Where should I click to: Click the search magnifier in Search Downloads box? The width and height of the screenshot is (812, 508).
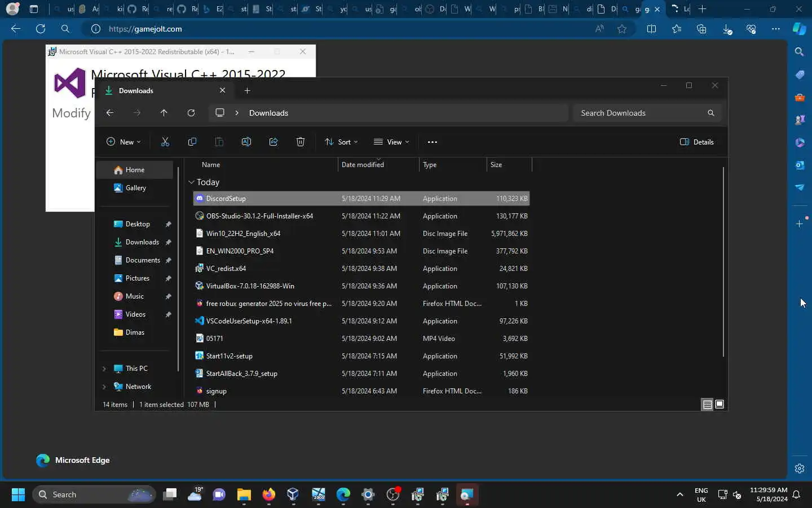711,113
